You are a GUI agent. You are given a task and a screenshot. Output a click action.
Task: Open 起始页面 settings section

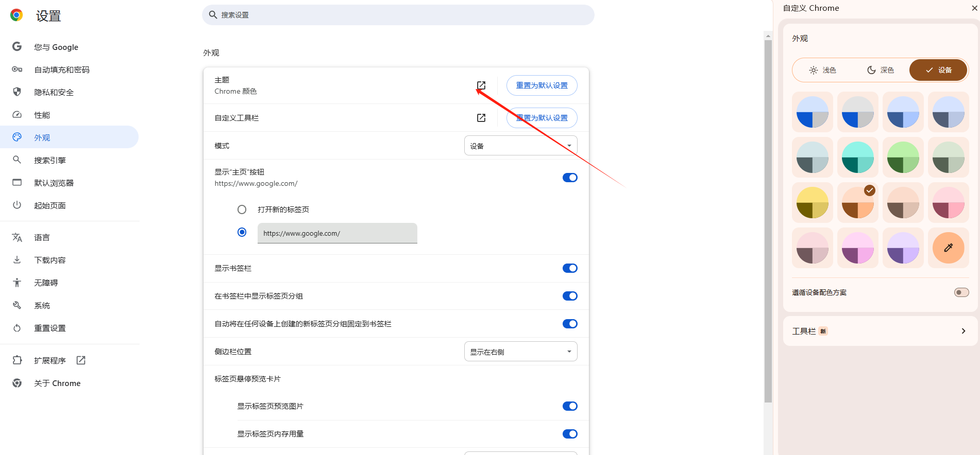(69, 205)
